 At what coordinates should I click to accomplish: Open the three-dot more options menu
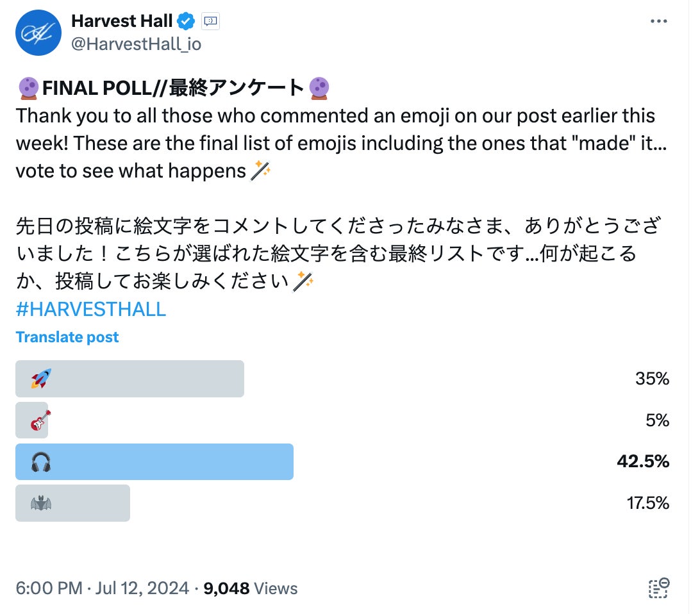click(658, 21)
